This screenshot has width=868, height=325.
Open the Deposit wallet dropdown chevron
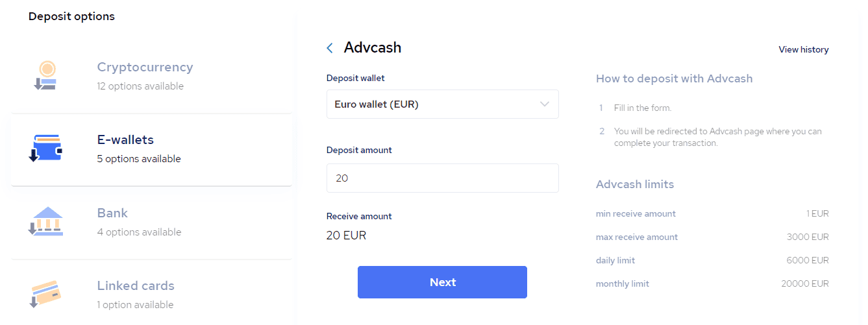[x=545, y=104]
